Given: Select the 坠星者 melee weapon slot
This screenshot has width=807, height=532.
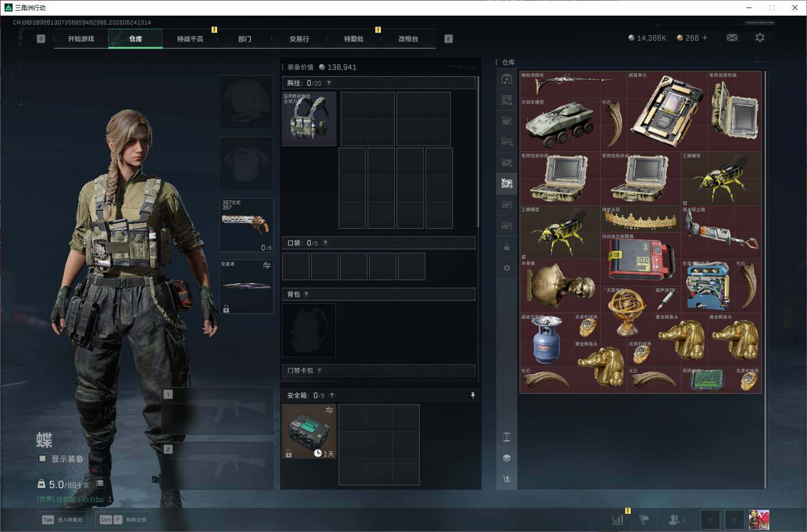Looking at the screenshot, I should point(246,286).
